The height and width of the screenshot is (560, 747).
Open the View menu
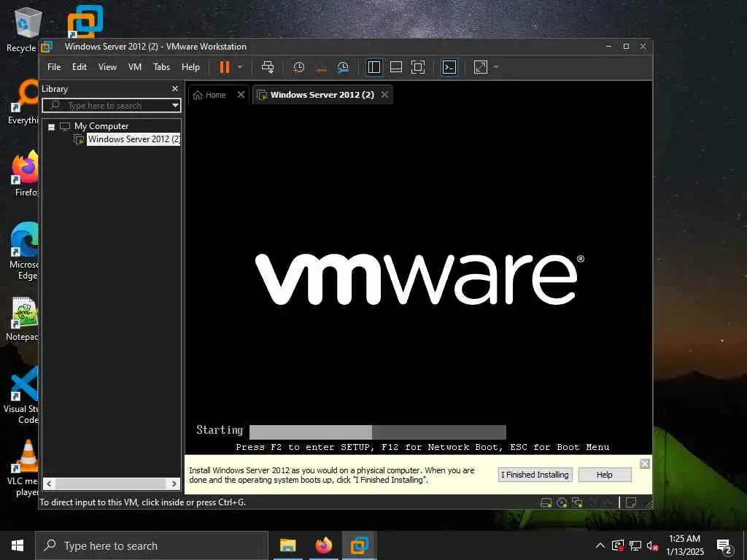(x=107, y=67)
